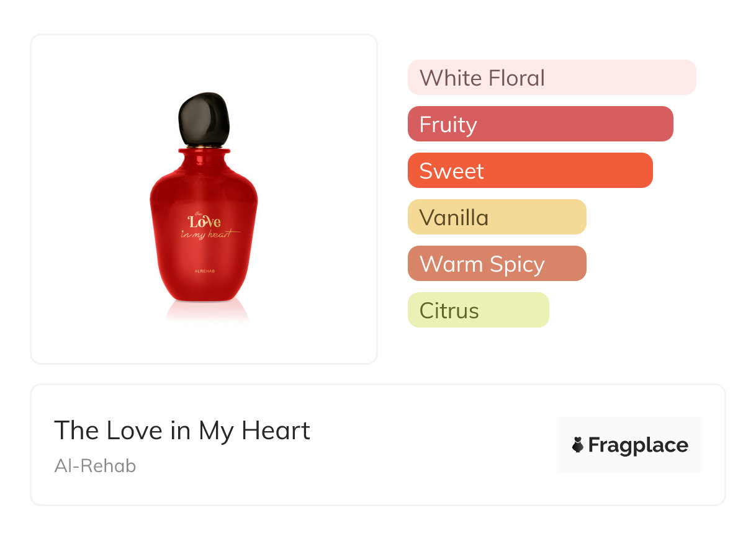Click the Fragplace wordmark text
Viewport: 756px width, 536px height.
pos(638,445)
